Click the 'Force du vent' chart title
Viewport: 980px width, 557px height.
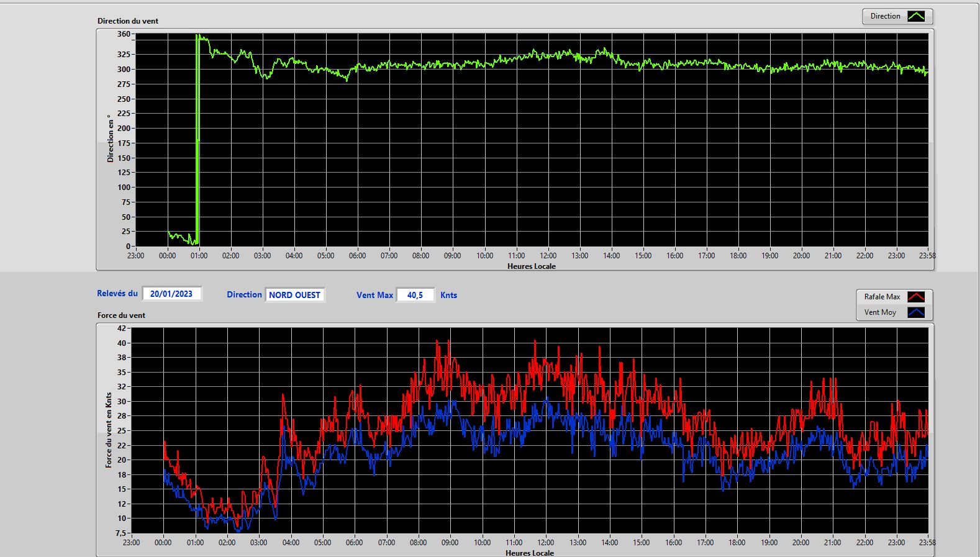121,315
